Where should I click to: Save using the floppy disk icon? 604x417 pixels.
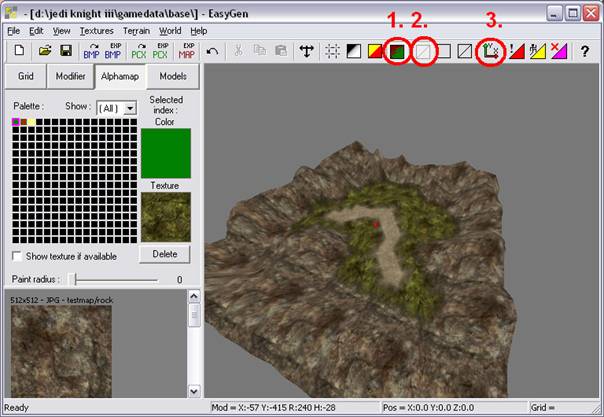(66, 51)
